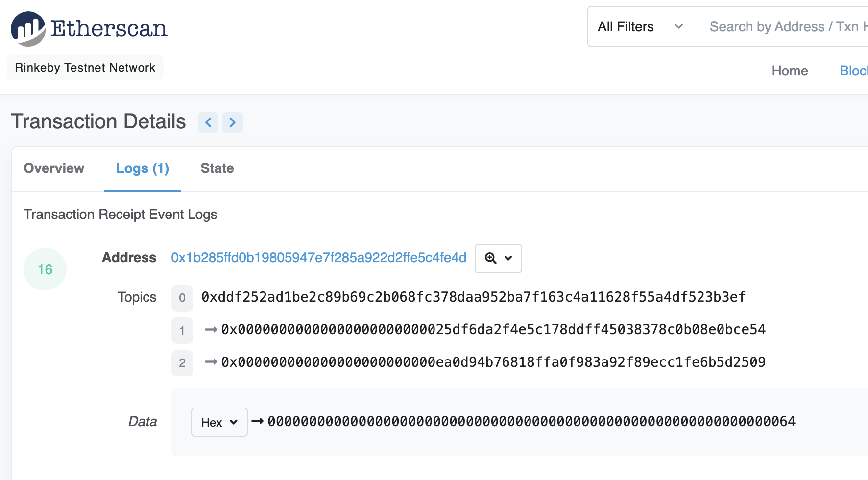This screenshot has height=480, width=868.
Task: Switch to the State tab
Action: click(x=217, y=168)
